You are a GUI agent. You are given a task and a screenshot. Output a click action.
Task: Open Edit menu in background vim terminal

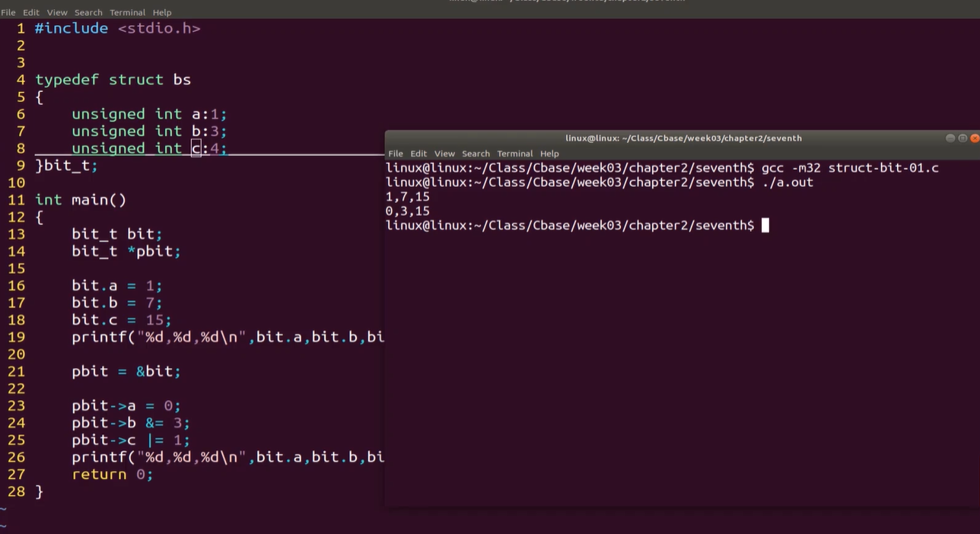pos(31,12)
